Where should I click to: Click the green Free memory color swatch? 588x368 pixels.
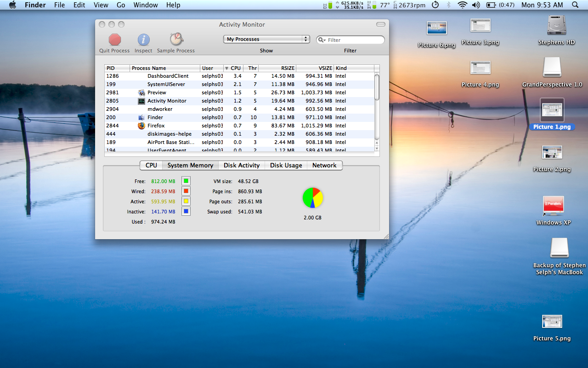[186, 181]
